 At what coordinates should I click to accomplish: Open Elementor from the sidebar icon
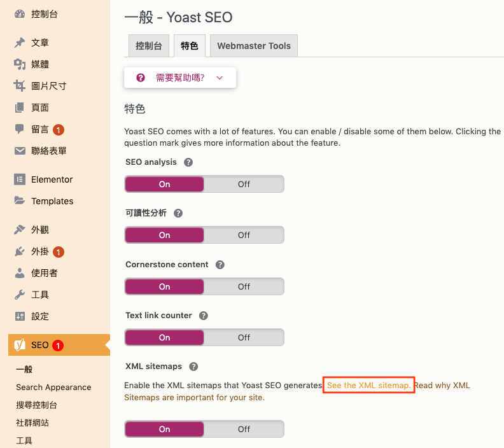(x=20, y=179)
